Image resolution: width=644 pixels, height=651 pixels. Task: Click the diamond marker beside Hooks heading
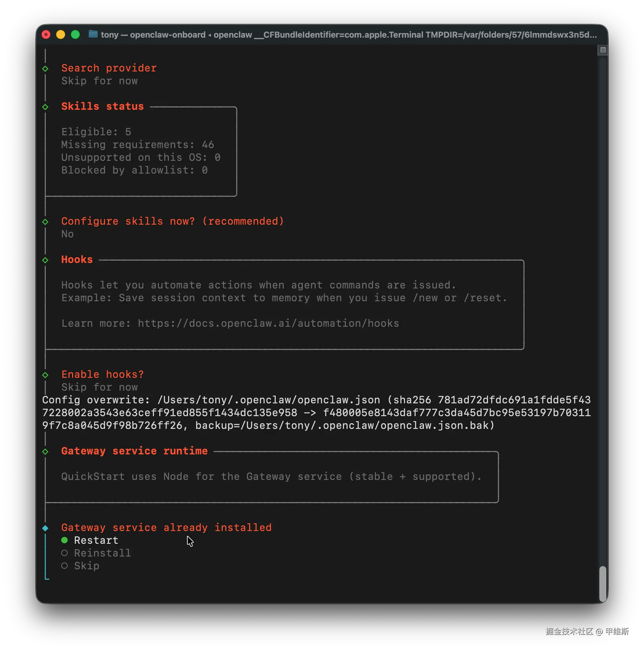point(45,260)
